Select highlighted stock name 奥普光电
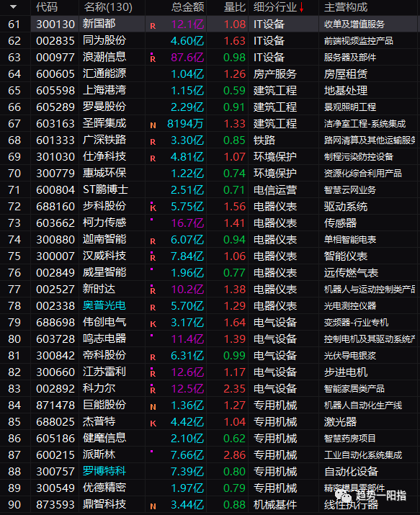The height and width of the screenshot is (515, 420). coord(104,305)
